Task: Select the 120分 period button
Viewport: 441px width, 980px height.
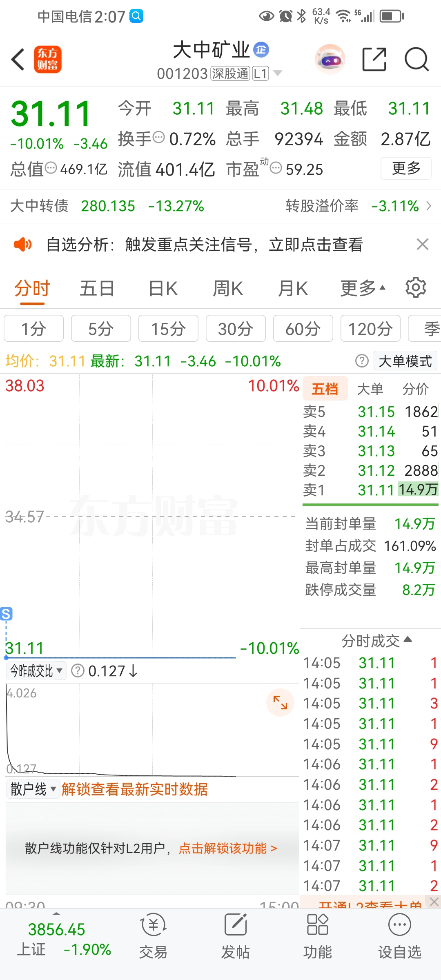Action: tap(370, 328)
